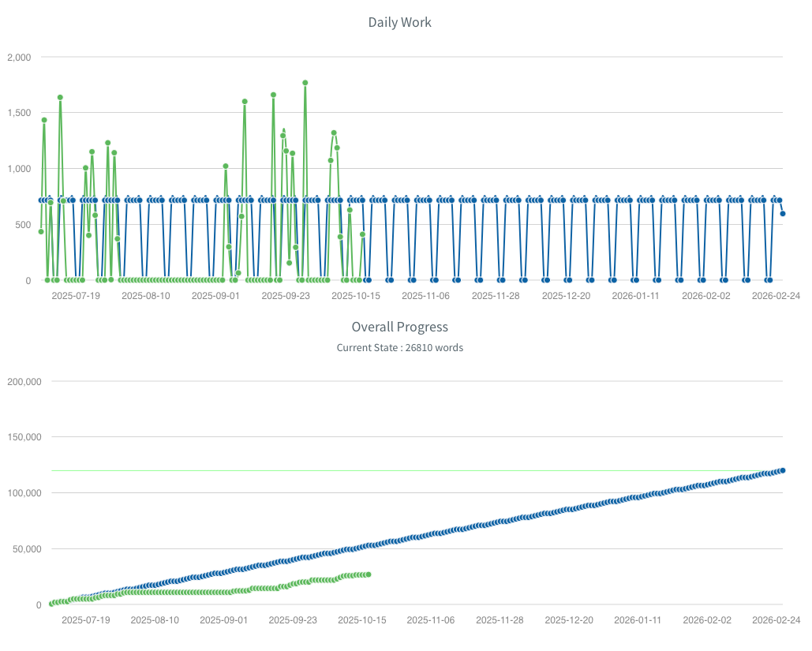Select the last blue point on Daily Work
Screen dimensions: 812x651
pyautogui.click(x=782, y=213)
